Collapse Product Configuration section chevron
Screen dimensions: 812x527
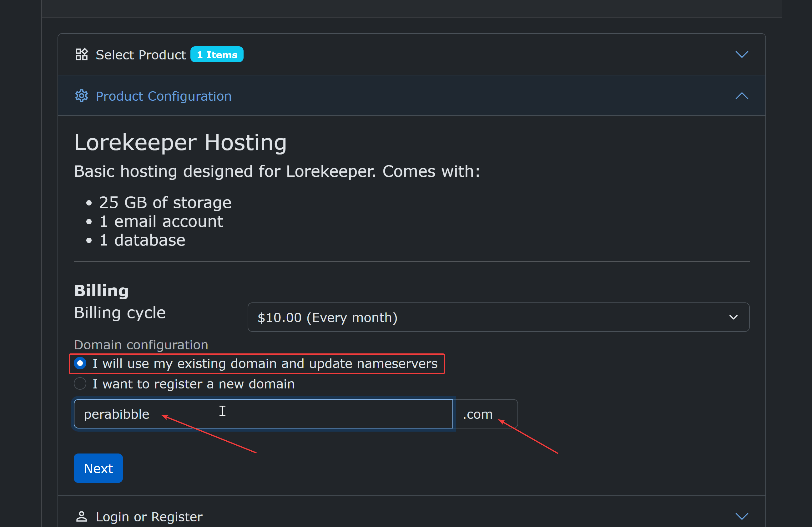coord(741,96)
